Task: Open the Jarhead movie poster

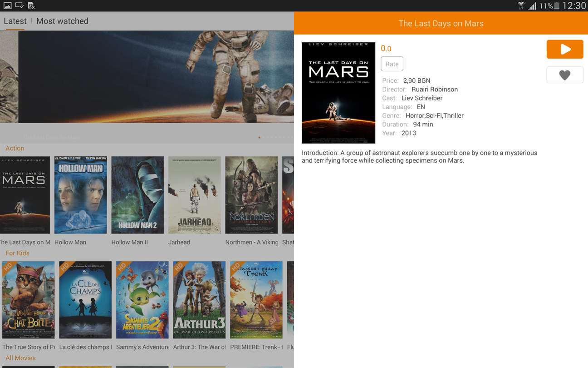Action: [x=195, y=195]
